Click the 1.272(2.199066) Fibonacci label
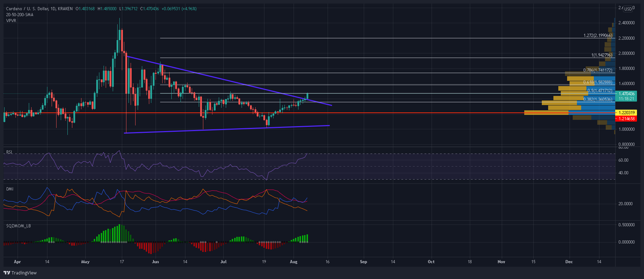This screenshot has width=644, height=279. click(x=598, y=35)
